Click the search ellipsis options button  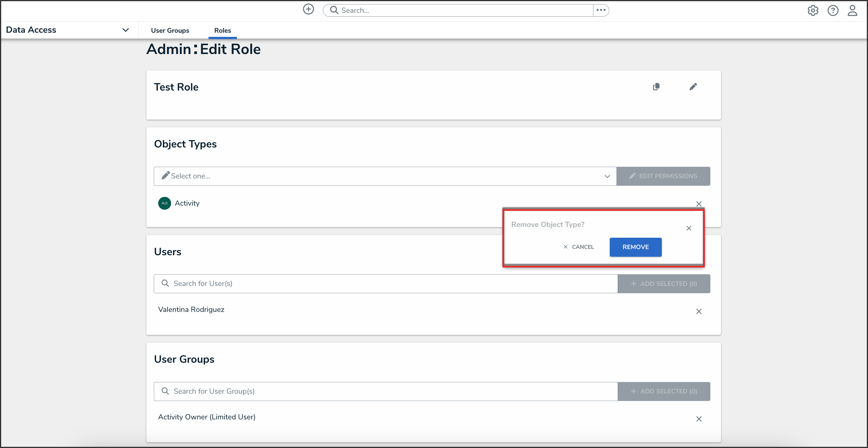[601, 10]
